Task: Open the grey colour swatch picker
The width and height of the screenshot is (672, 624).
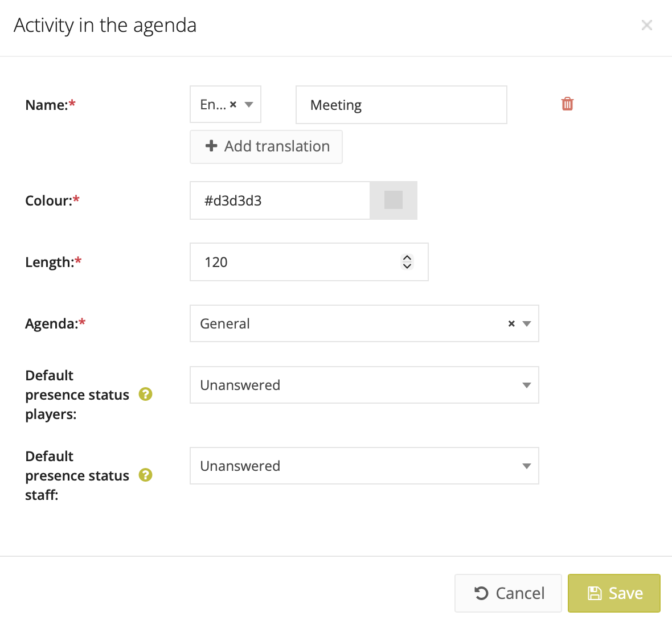Action: tap(394, 200)
